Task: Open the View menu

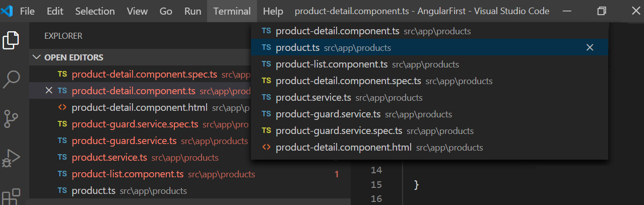Action: coord(137,11)
